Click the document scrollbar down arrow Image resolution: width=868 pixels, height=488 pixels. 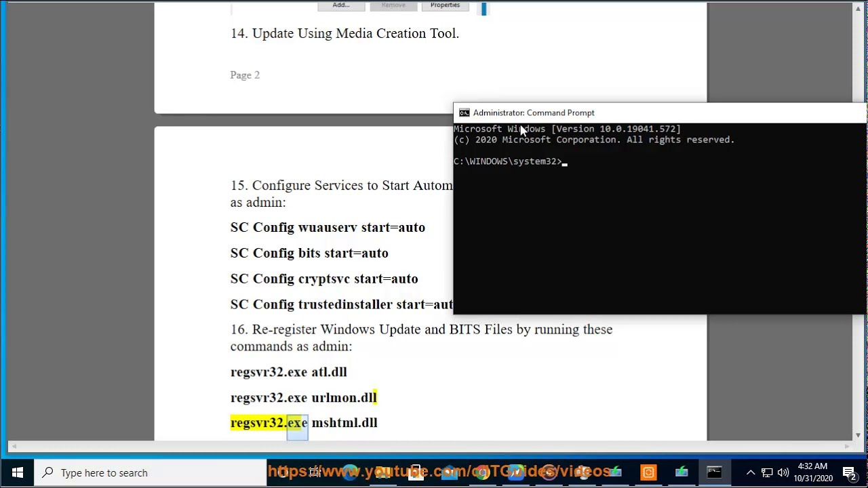tap(858, 434)
